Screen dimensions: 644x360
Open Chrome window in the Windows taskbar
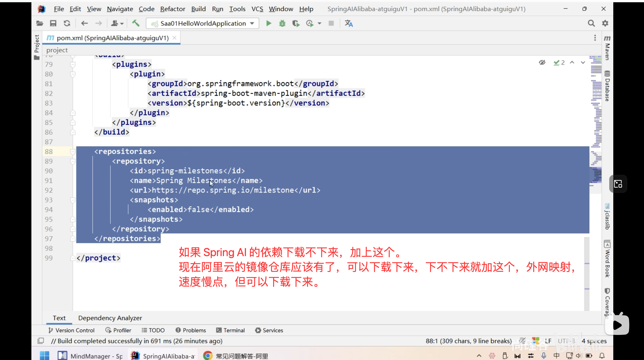click(x=235, y=356)
